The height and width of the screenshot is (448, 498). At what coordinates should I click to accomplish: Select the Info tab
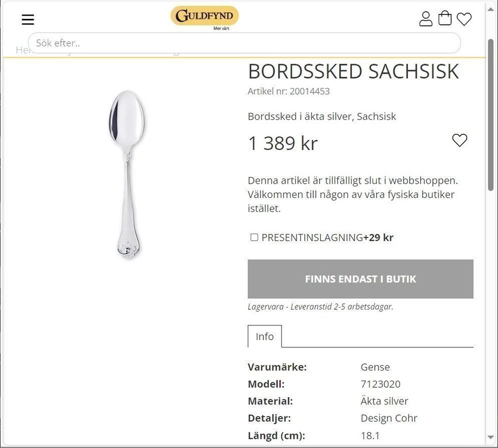[264, 336]
